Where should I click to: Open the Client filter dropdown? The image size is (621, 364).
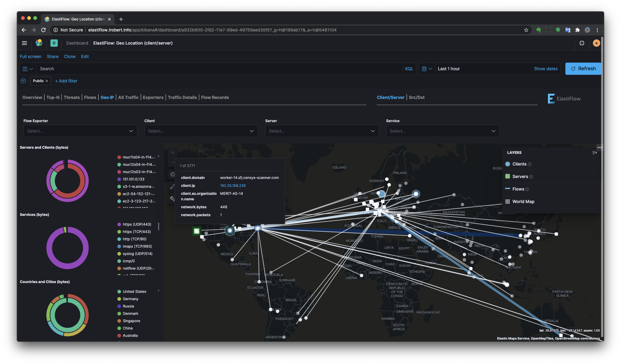tap(201, 131)
